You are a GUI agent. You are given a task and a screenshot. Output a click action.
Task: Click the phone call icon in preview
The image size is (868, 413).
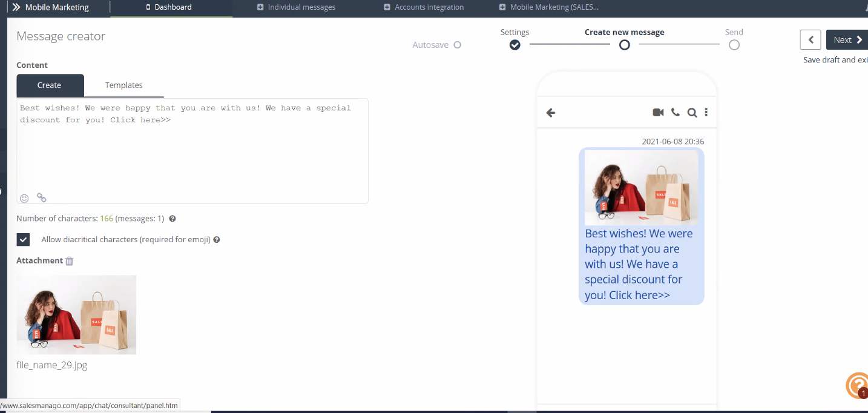676,113
